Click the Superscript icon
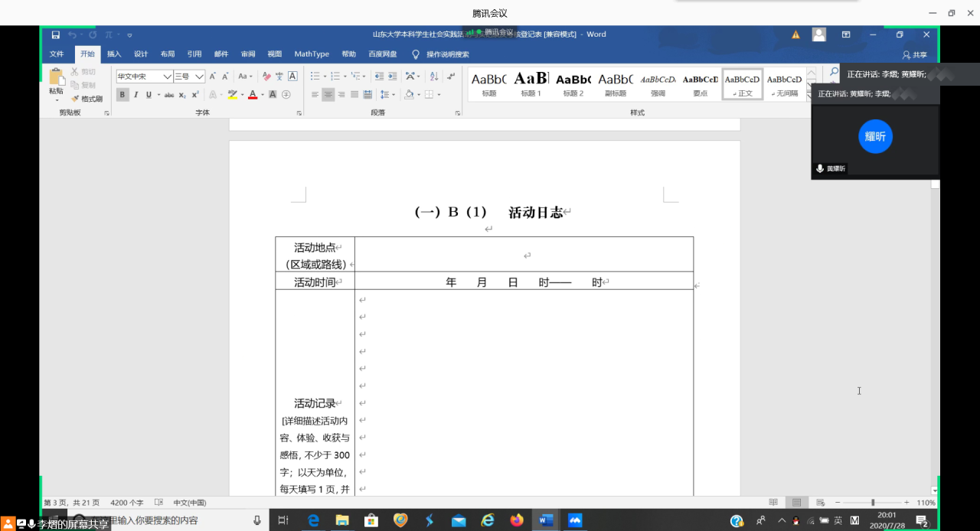The image size is (980, 531). 195,95
